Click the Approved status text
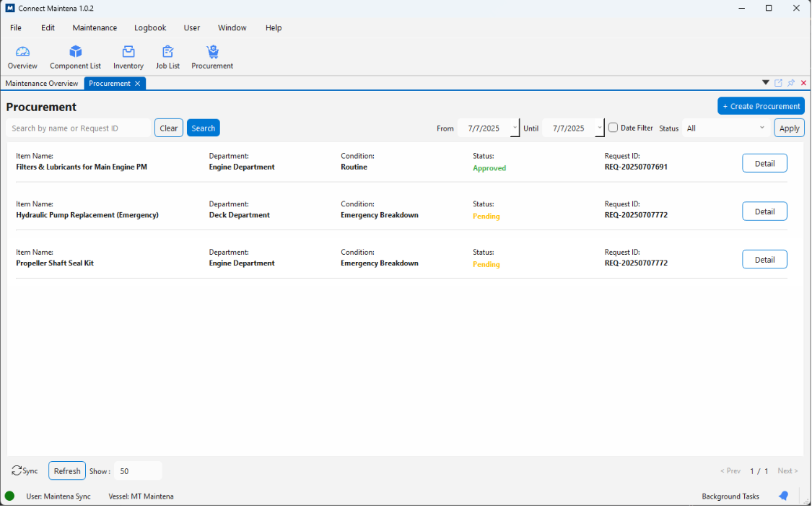This screenshot has height=508, width=812. pyautogui.click(x=489, y=168)
